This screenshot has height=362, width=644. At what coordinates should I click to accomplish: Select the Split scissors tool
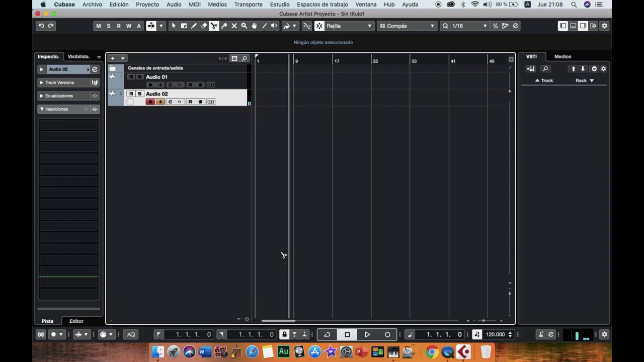pos(214,26)
